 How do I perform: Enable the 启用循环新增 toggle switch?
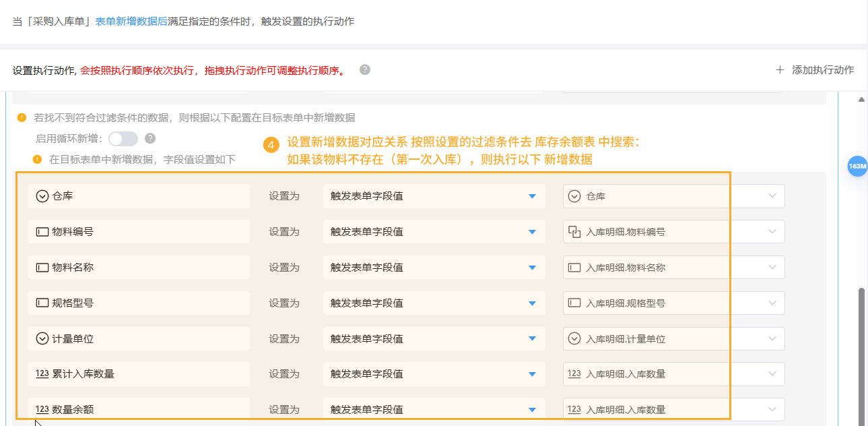(123, 138)
